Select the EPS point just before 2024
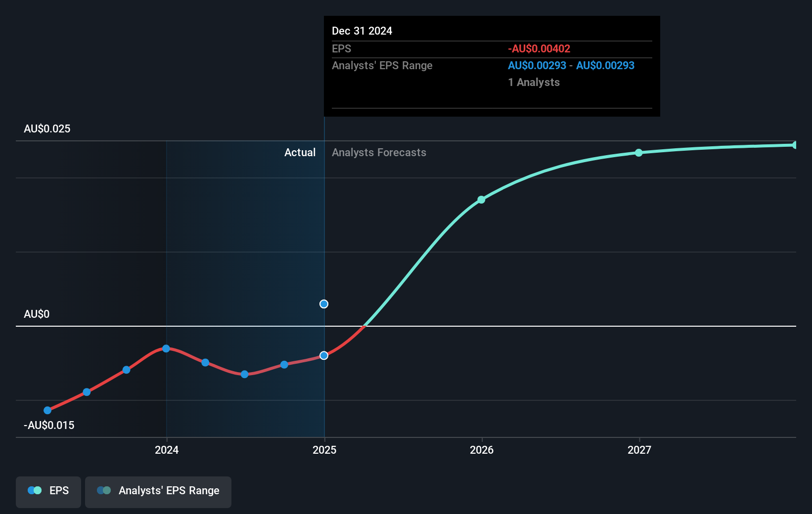This screenshot has width=812, height=514. [x=127, y=370]
